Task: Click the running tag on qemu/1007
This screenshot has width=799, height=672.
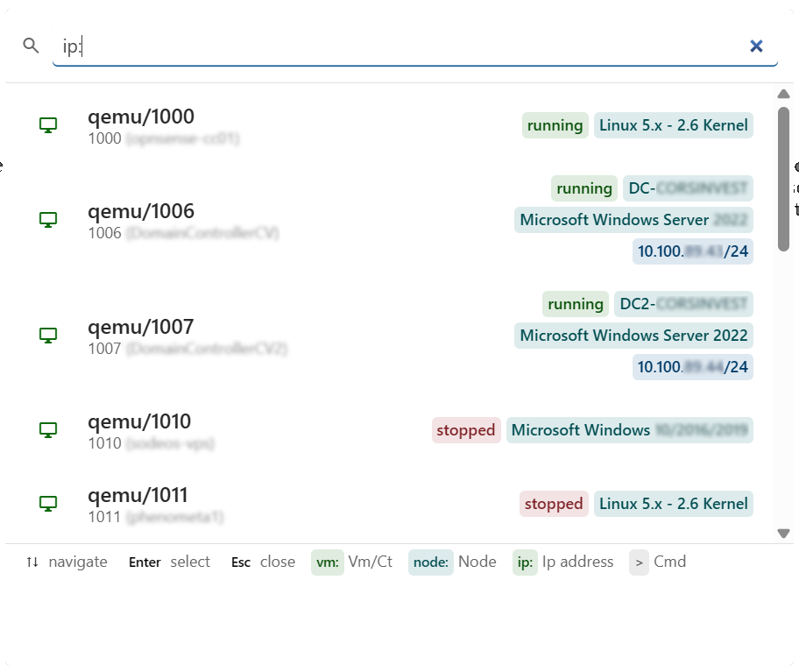Action: pos(576,304)
